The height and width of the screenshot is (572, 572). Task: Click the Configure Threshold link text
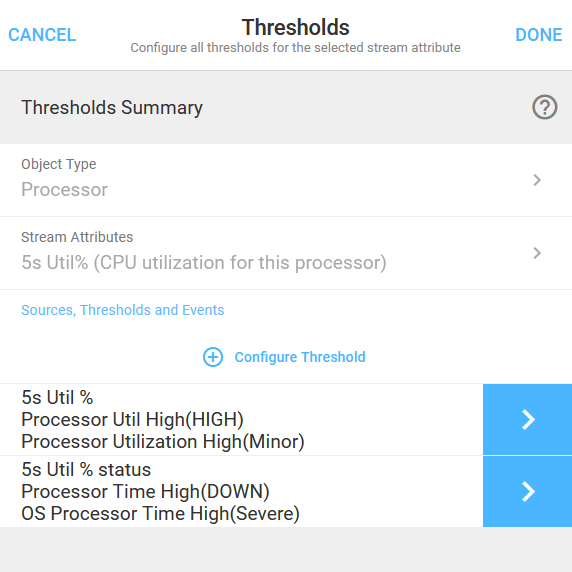(300, 357)
